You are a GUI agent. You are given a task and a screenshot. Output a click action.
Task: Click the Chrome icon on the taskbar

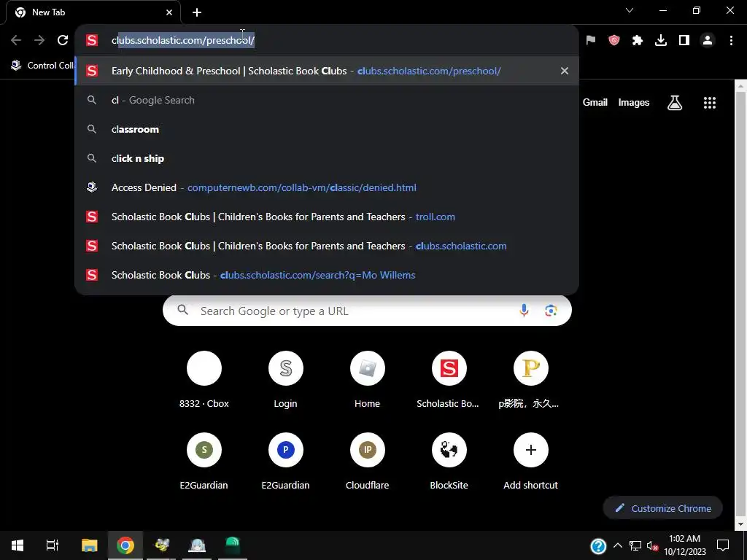coord(125,545)
